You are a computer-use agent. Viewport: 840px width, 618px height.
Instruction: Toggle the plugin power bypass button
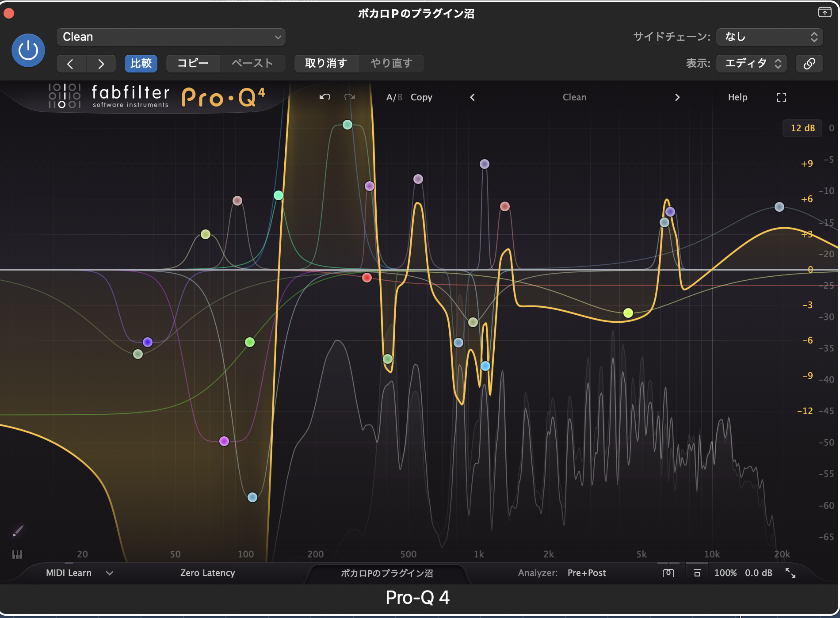click(x=28, y=50)
